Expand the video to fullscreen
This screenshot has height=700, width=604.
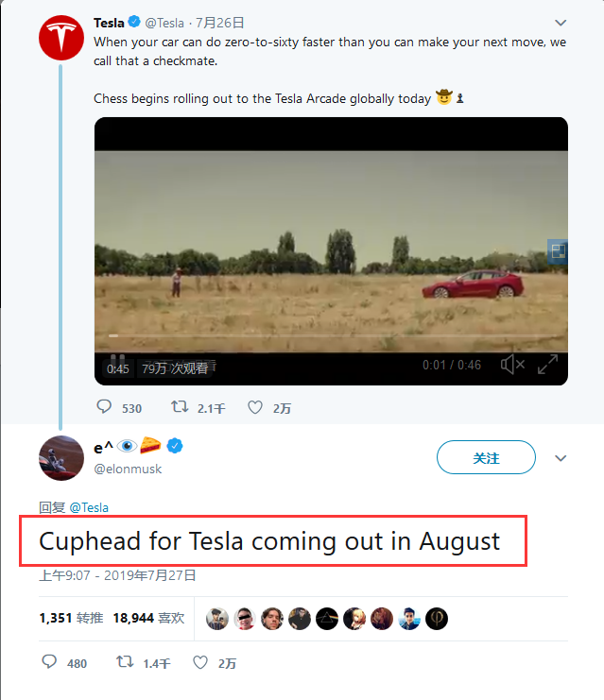pyautogui.click(x=547, y=365)
